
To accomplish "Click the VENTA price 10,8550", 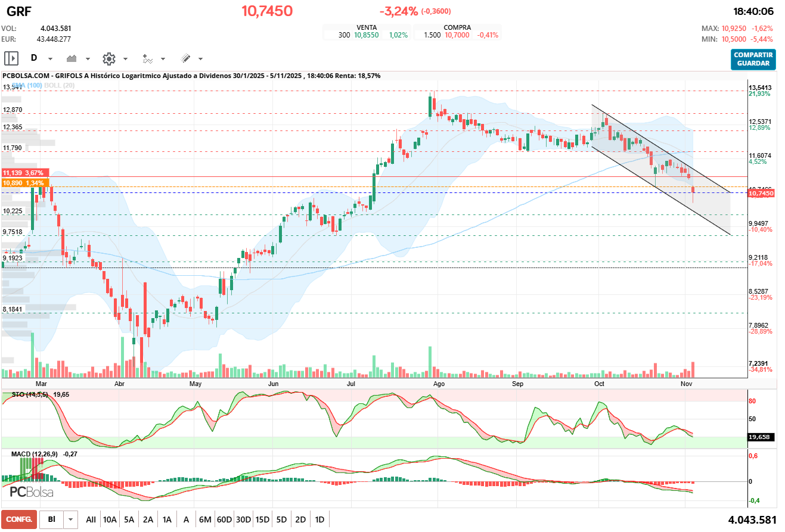I will [x=366, y=35].
